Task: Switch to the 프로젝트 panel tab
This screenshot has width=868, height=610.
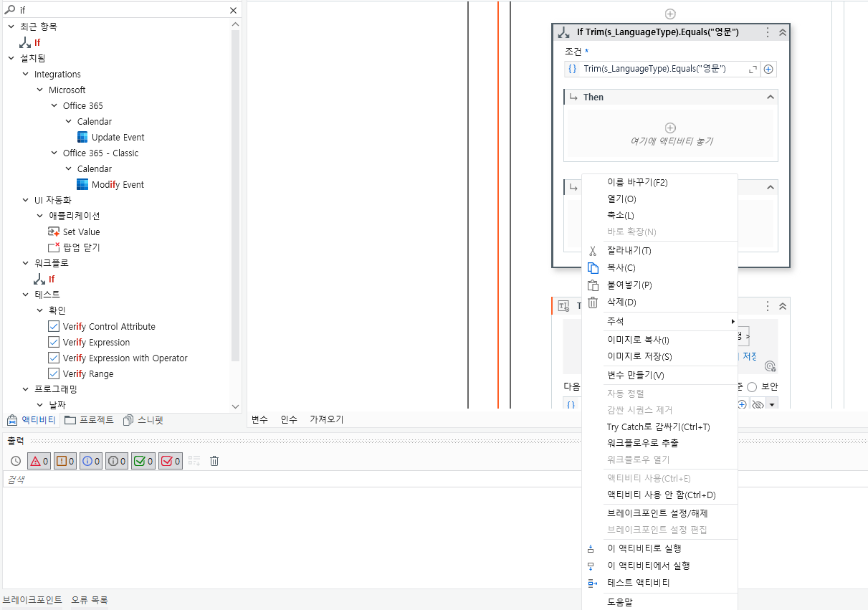Action: (89, 420)
